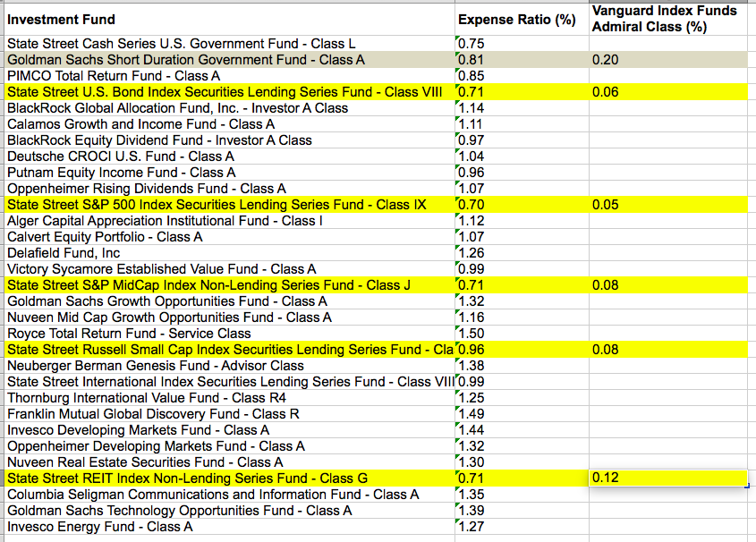Select Vanguard Admiral value 0.20
The height and width of the screenshot is (542, 756).
(x=668, y=60)
